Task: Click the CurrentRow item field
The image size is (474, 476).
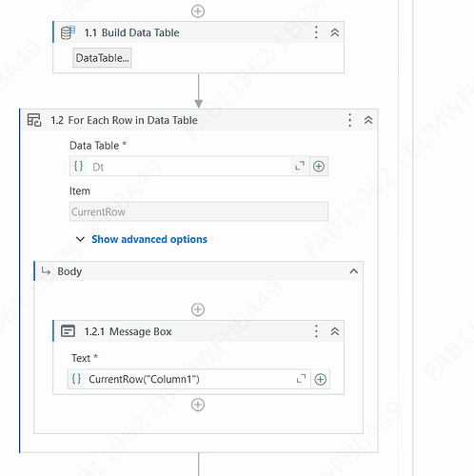Action: (x=199, y=211)
